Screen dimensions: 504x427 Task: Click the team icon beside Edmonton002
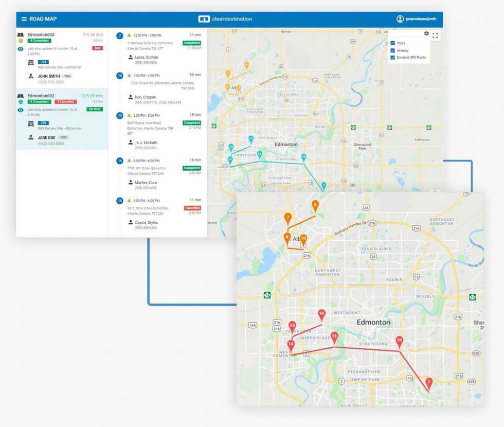(x=22, y=96)
